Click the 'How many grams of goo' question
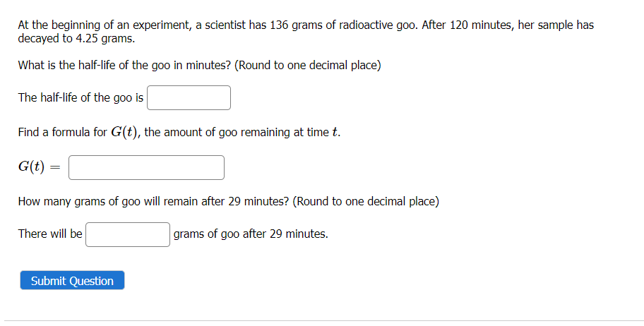This screenshot has width=644, height=326. 228,202
